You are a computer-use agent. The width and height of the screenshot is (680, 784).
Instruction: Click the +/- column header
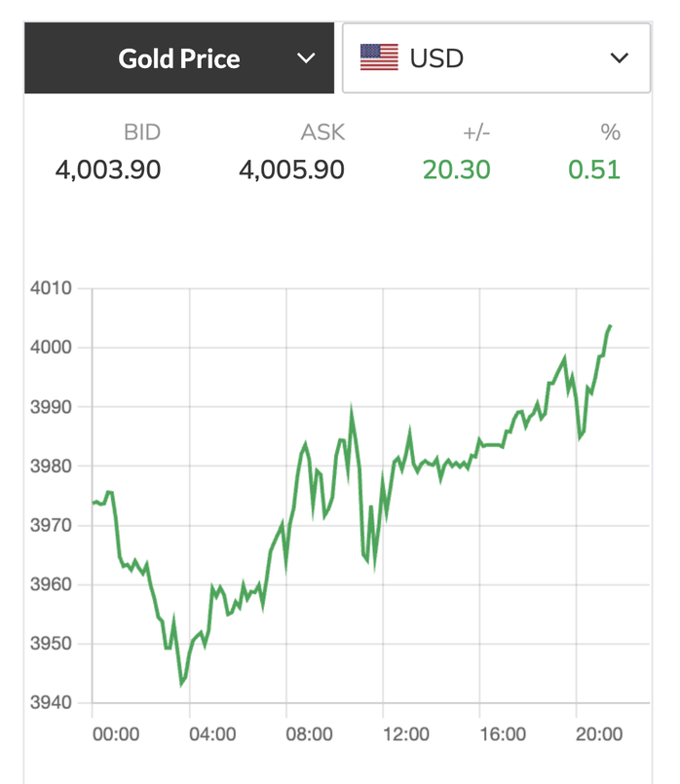(474, 132)
